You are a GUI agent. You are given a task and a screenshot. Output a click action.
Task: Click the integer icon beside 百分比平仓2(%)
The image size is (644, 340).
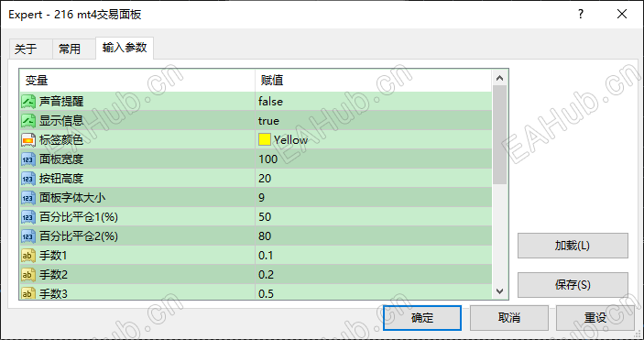28,236
